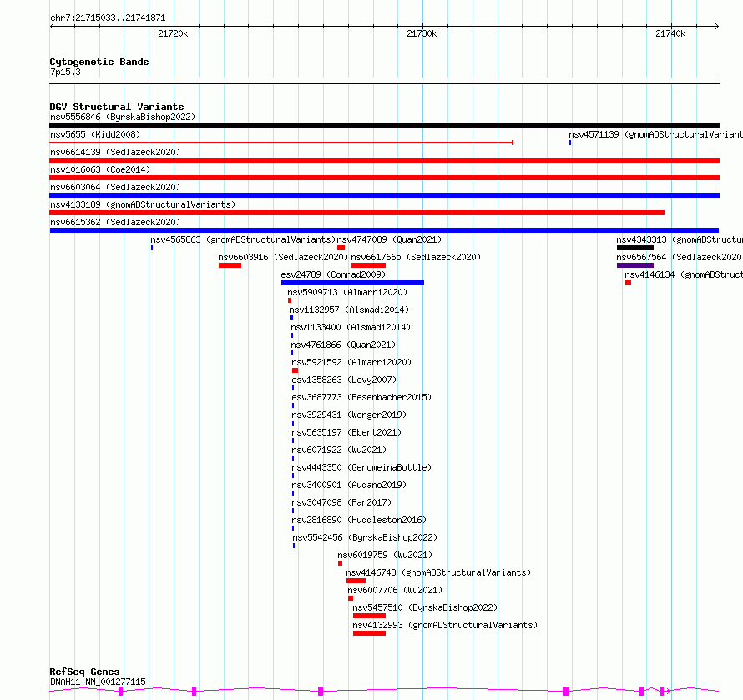Open the nsv6567564 (Sedlazeck2020) label
743x700 pixels.
pyautogui.click(x=679, y=257)
